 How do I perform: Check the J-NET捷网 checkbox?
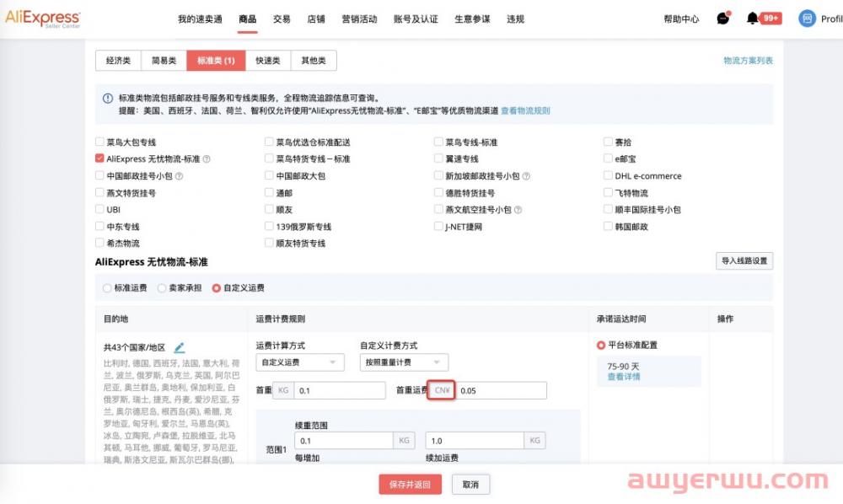(x=438, y=226)
